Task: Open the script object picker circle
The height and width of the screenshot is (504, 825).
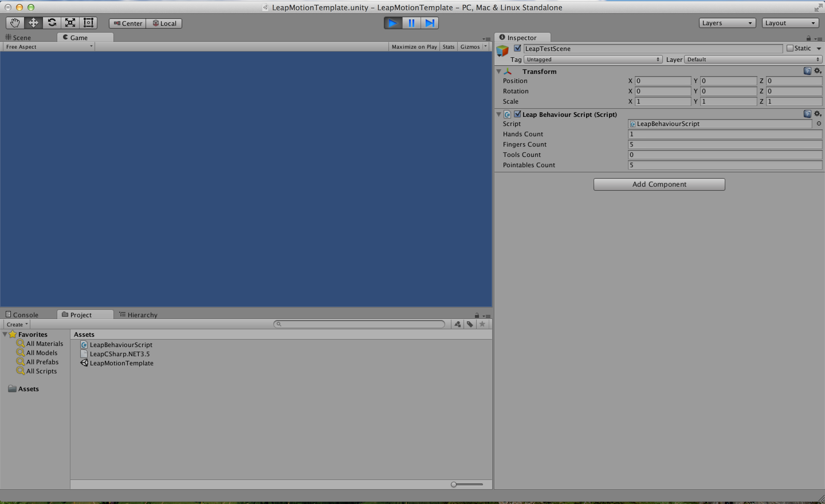Action: coord(819,123)
